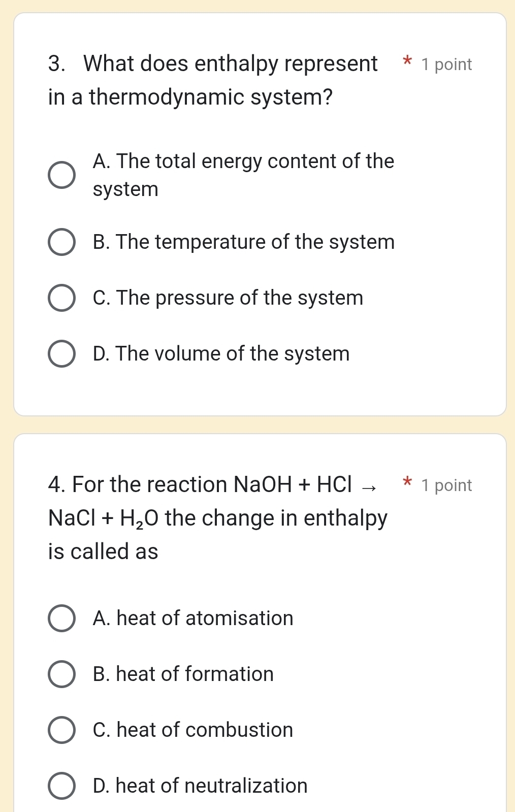
Task: Choose the radio circle for option B temperature
Action: point(62,242)
